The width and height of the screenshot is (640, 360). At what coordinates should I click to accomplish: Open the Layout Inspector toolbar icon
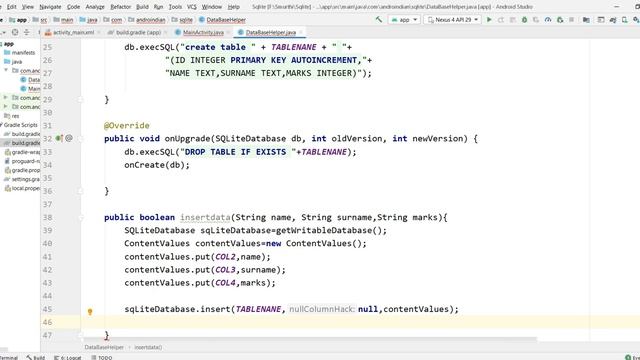pyautogui.click(x=601, y=20)
